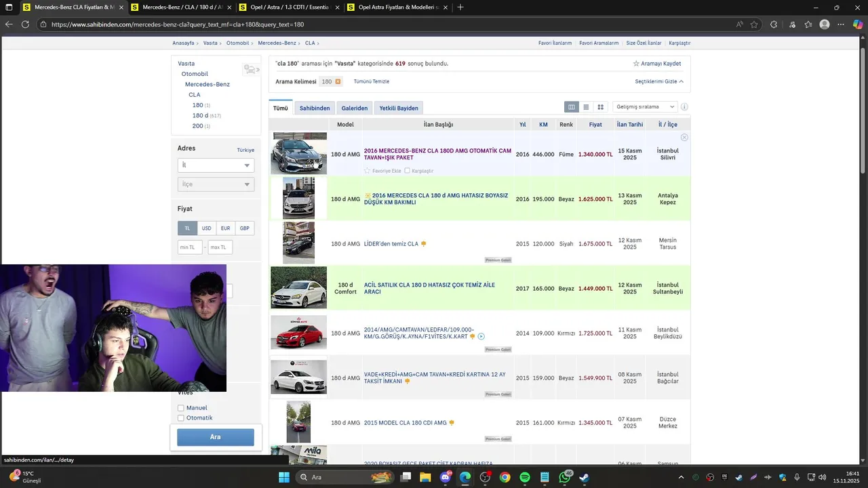Check the Otomatik gearbox checkbox
This screenshot has height=488, width=868.
pos(180,418)
